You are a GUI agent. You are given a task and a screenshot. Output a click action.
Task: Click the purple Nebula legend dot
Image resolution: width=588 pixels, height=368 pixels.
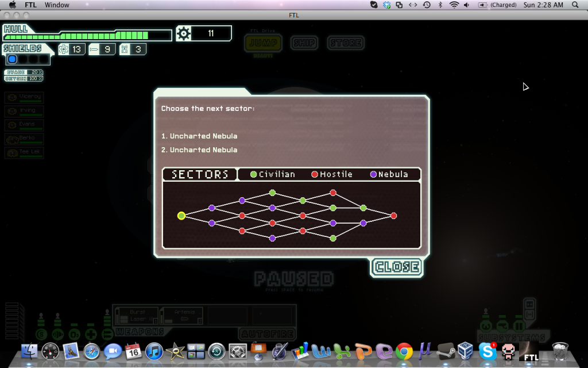click(373, 174)
